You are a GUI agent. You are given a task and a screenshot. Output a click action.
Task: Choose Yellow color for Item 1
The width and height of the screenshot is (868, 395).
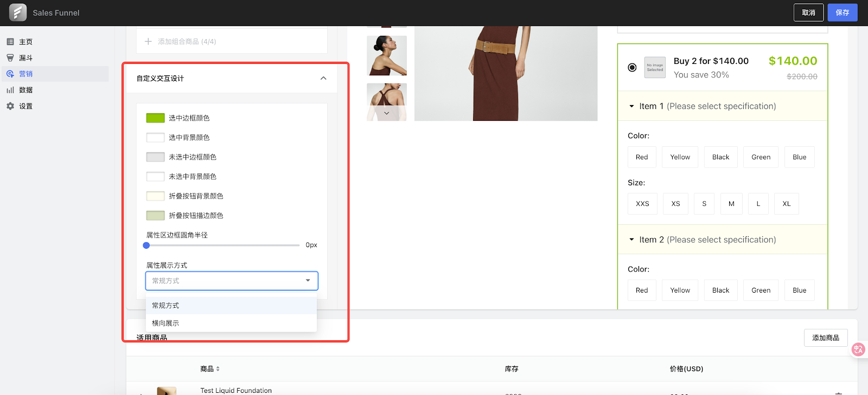[680, 157]
